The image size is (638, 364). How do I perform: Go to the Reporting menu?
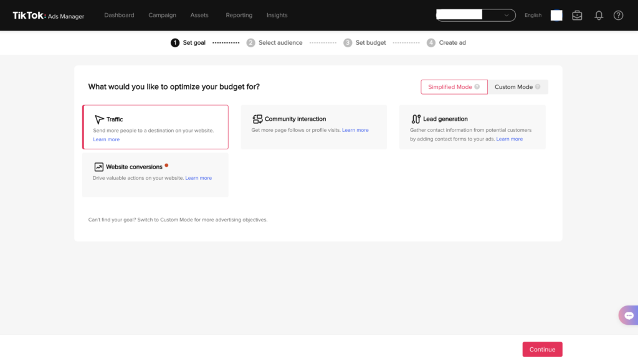click(239, 15)
